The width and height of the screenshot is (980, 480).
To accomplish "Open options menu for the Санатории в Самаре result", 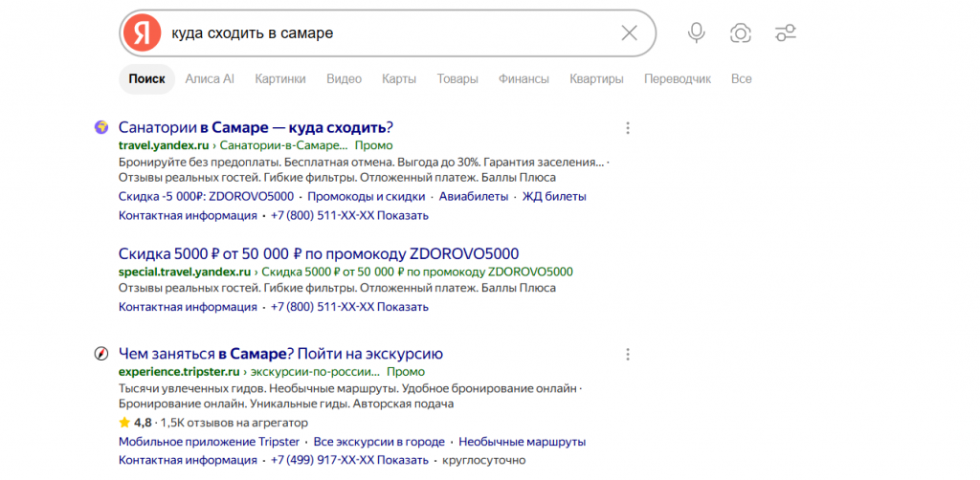I will coord(628,128).
